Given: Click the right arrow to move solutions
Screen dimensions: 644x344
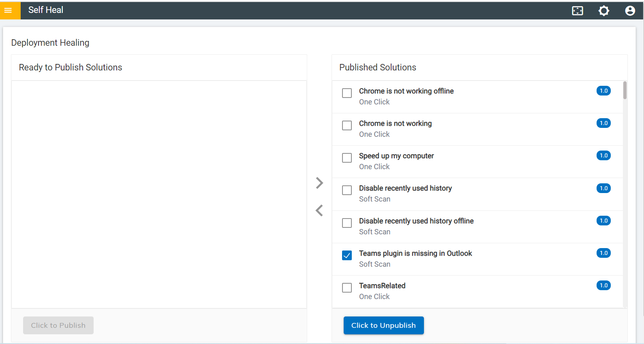Looking at the screenshot, I should coord(319,183).
